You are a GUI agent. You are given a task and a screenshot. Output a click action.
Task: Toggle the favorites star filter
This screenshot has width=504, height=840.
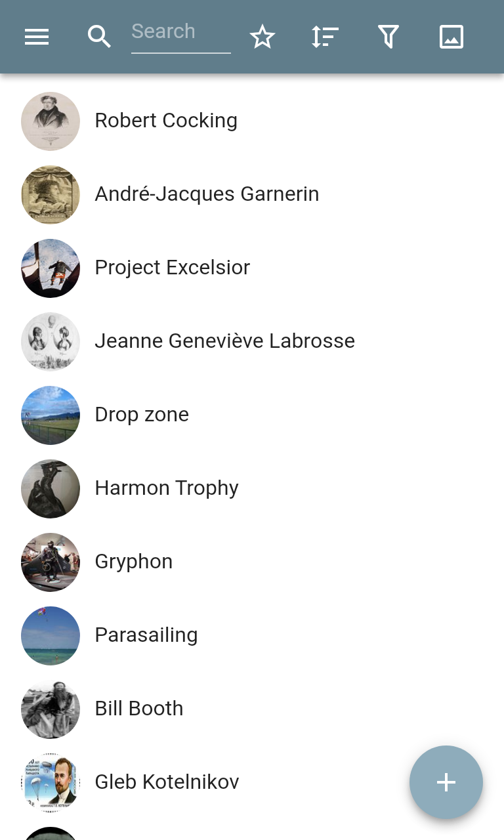[x=262, y=37]
